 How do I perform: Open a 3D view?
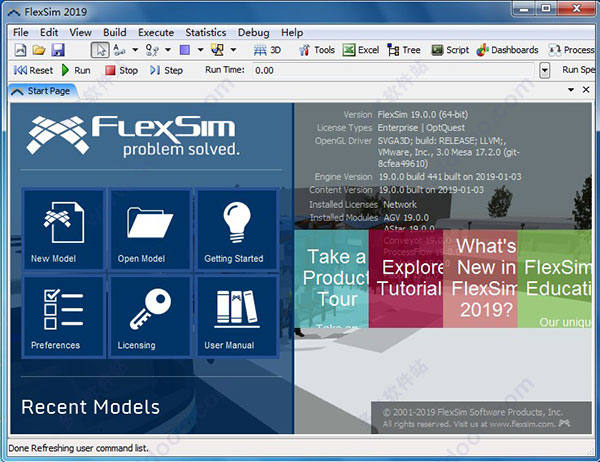pyautogui.click(x=267, y=50)
